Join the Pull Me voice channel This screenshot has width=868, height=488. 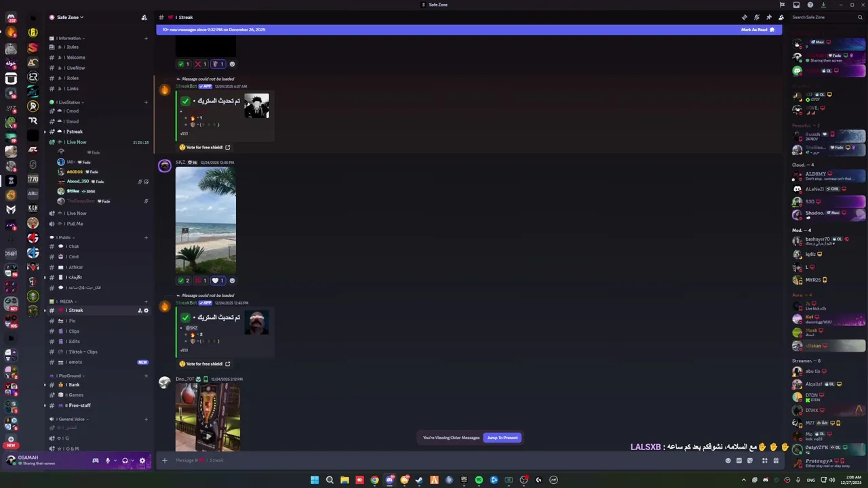click(98, 224)
